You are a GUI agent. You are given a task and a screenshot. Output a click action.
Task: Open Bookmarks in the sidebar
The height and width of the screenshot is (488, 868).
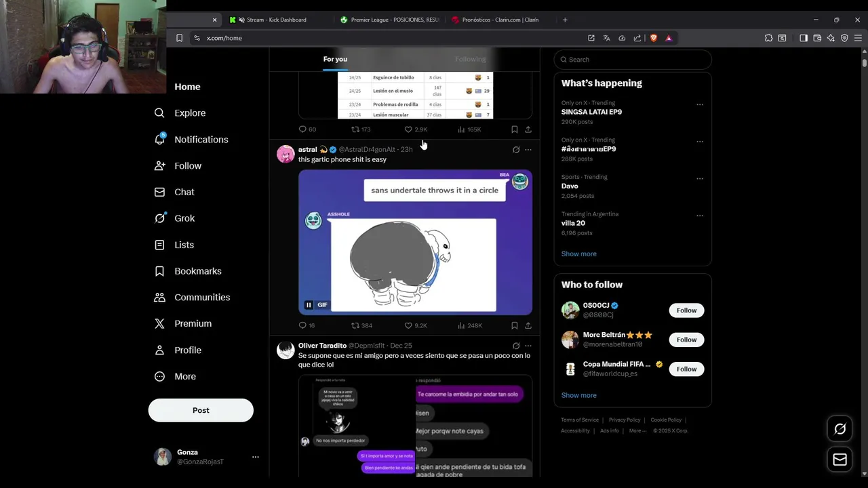188,271
